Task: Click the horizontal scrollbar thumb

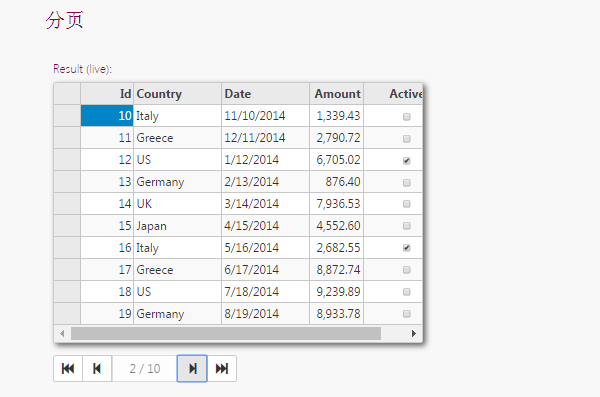Action: [x=226, y=333]
